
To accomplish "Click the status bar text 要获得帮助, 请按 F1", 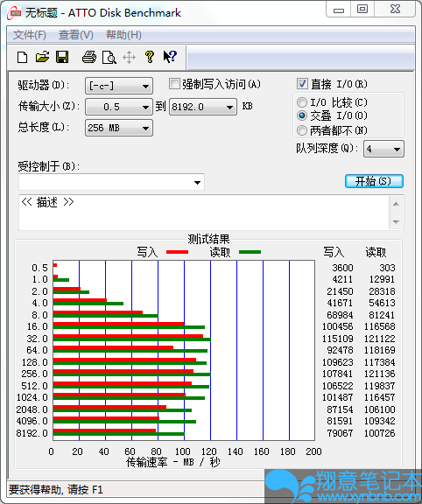I will point(56,489).
